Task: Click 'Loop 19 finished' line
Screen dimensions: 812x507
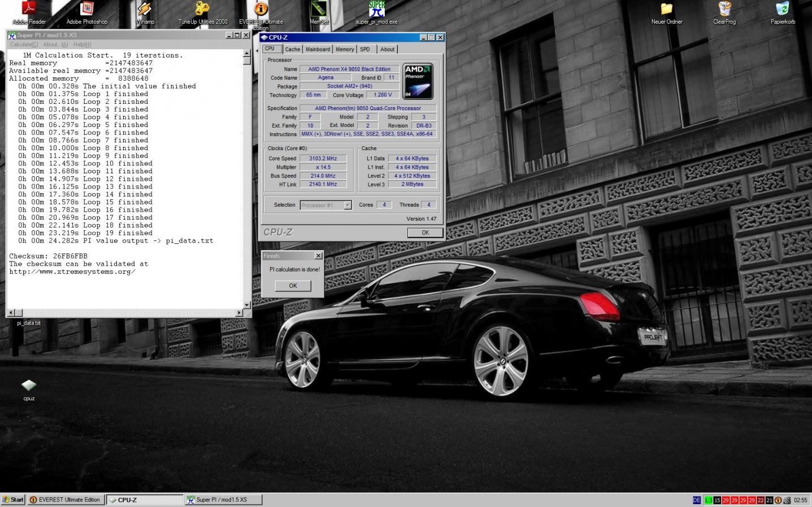Action: point(85,233)
